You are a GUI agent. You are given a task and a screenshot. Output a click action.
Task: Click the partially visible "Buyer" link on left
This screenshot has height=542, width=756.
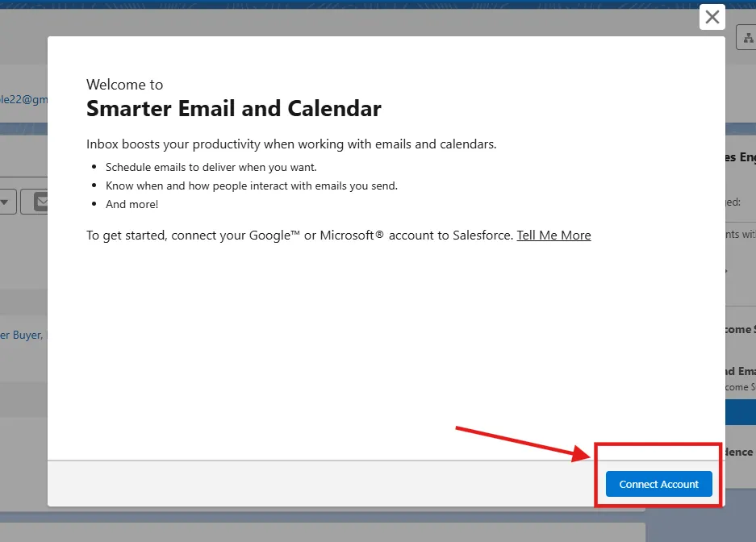[x=23, y=335]
